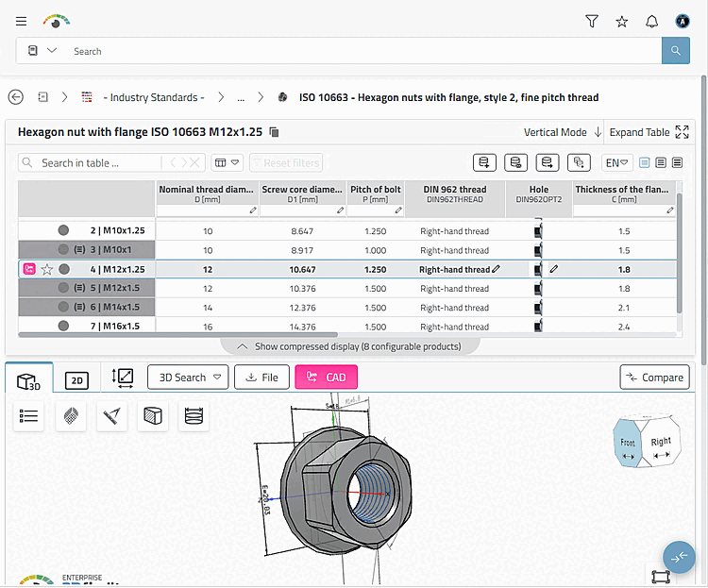Go back with the circled arrow
The image size is (708, 588).
(x=16, y=97)
